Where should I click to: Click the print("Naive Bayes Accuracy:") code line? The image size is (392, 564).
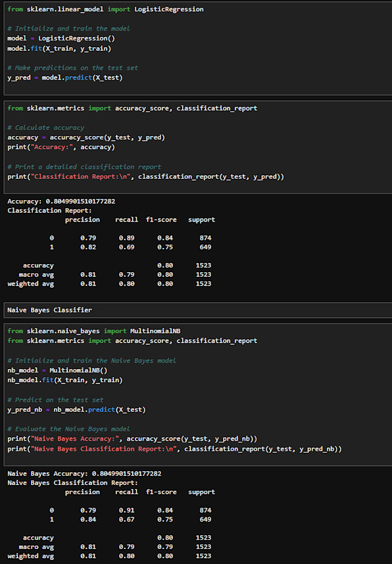point(132,439)
